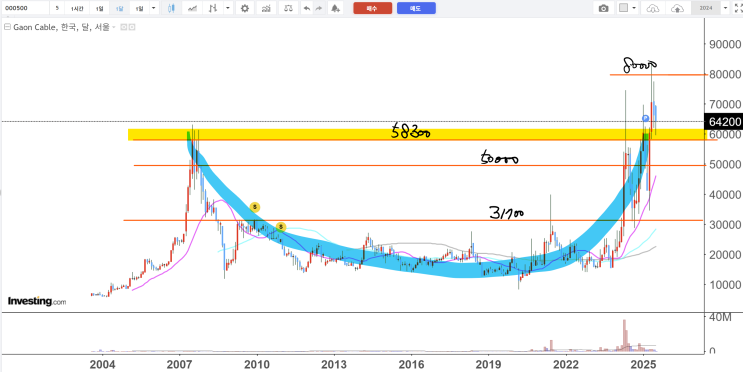The height and width of the screenshot is (372, 743).
Task: Redo the chart action
Action: click(x=318, y=8)
